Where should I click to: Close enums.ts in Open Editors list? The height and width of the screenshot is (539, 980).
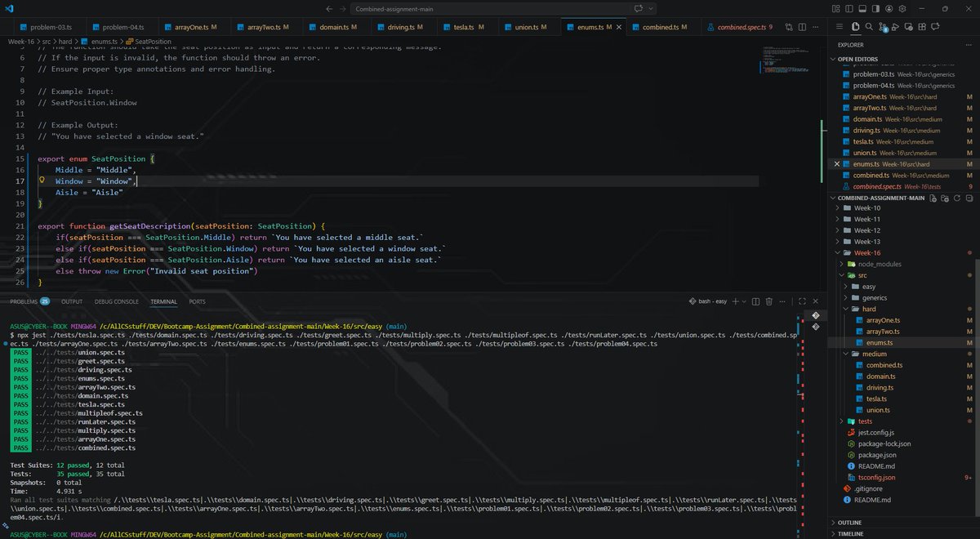click(x=835, y=164)
